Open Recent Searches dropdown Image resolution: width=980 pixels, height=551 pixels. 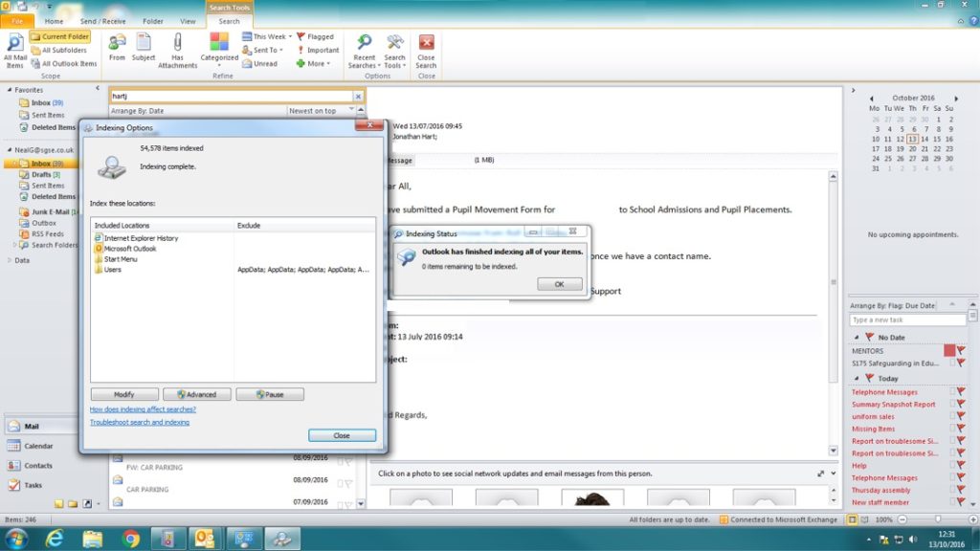pyautogui.click(x=364, y=52)
